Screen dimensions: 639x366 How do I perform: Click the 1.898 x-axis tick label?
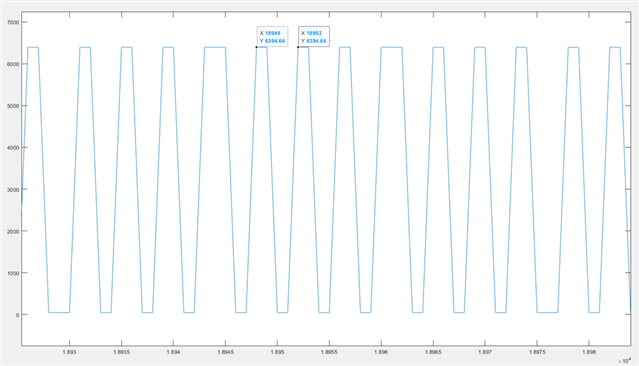click(589, 352)
